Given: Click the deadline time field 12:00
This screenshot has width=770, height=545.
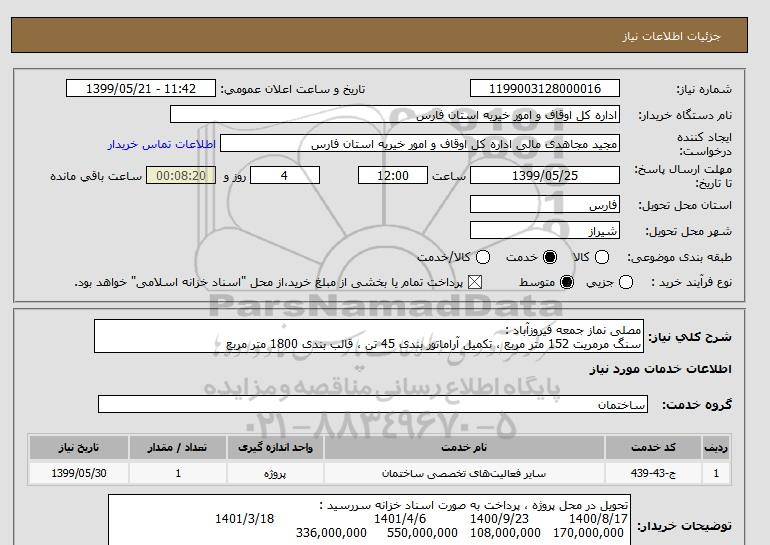Looking at the screenshot, I should pyautogui.click(x=393, y=175).
